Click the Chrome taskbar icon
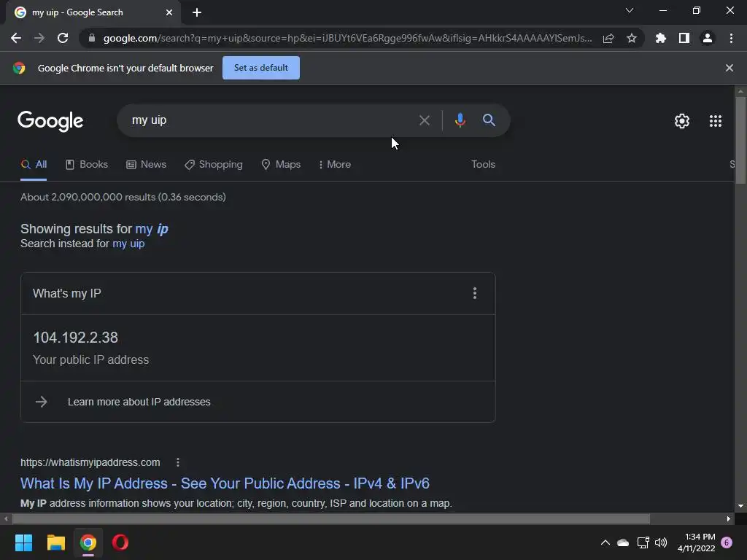747x560 pixels. (x=88, y=542)
